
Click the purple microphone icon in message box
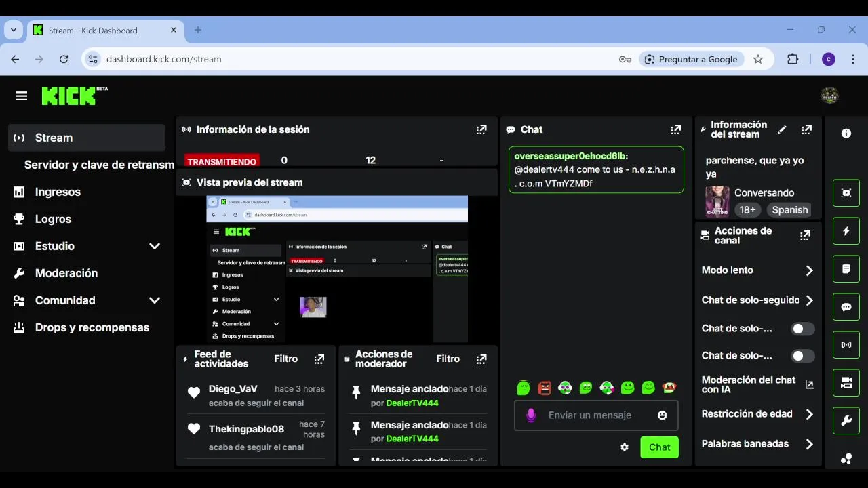(531, 415)
